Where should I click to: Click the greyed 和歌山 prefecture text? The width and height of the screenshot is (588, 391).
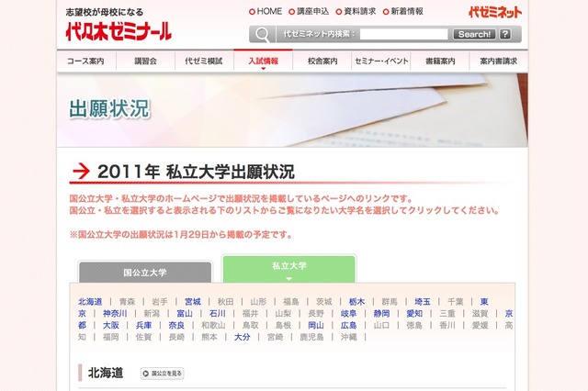(x=213, y=326)
